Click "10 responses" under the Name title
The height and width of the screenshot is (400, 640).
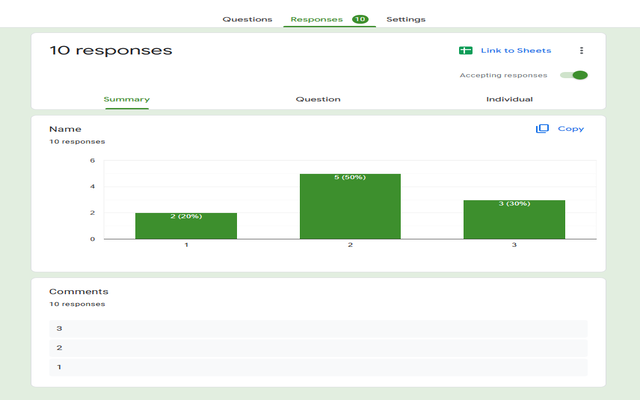[77, 142]
